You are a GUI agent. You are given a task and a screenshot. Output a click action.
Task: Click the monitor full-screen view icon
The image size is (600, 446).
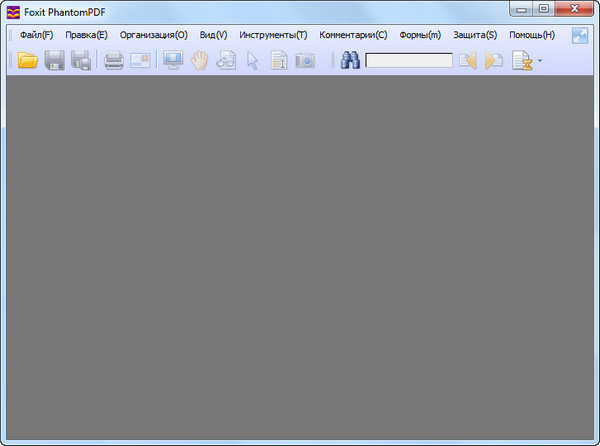click(173, 60)
